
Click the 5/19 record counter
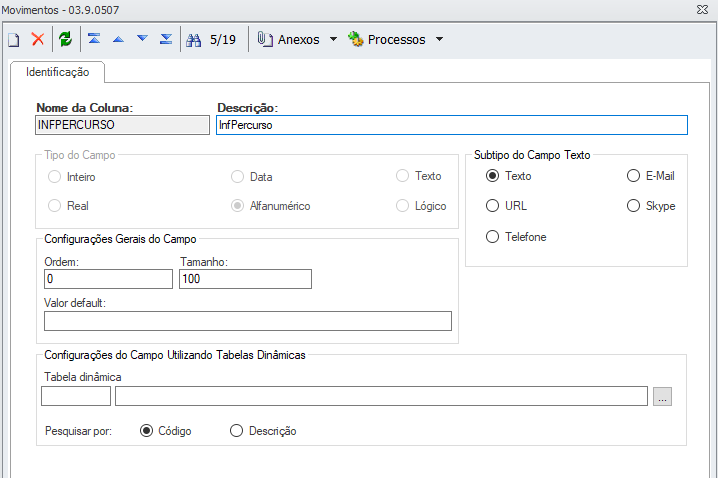coord(223,40)
